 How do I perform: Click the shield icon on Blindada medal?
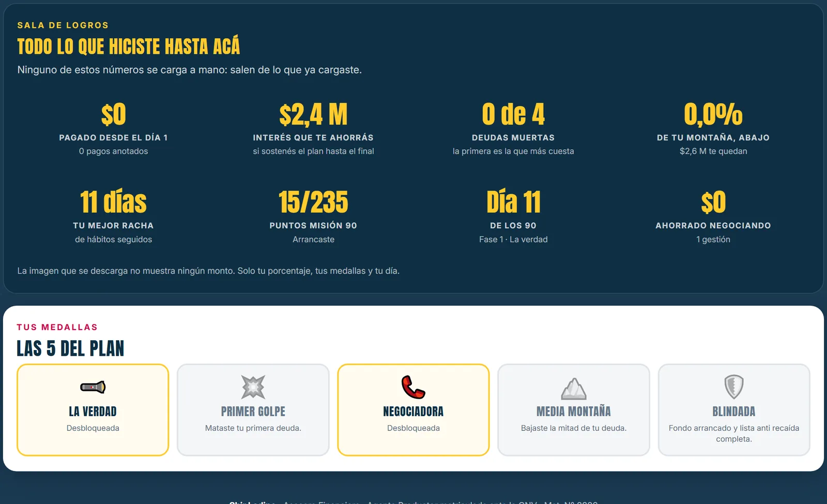pos(734,387)
